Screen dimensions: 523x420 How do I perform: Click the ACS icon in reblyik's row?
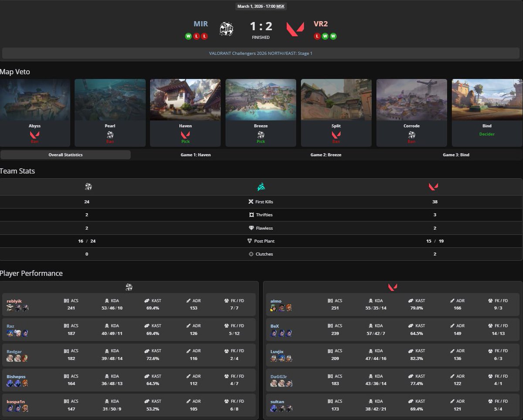67,300
